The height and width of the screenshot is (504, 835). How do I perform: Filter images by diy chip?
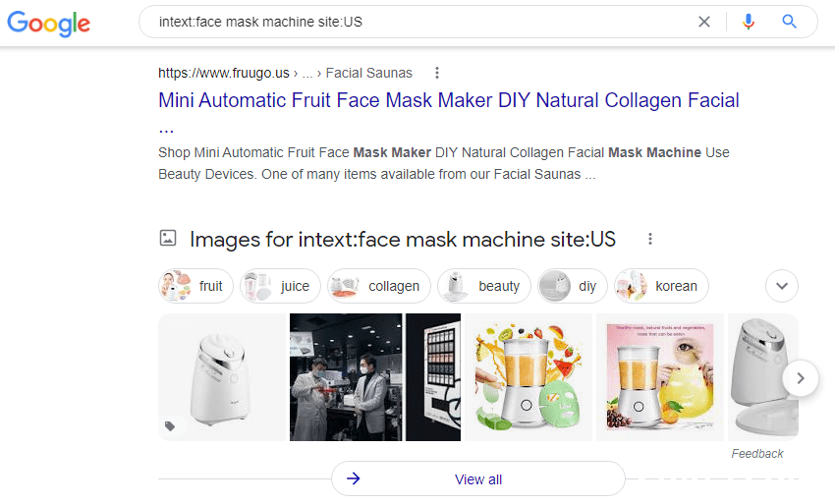pos(572,286)
